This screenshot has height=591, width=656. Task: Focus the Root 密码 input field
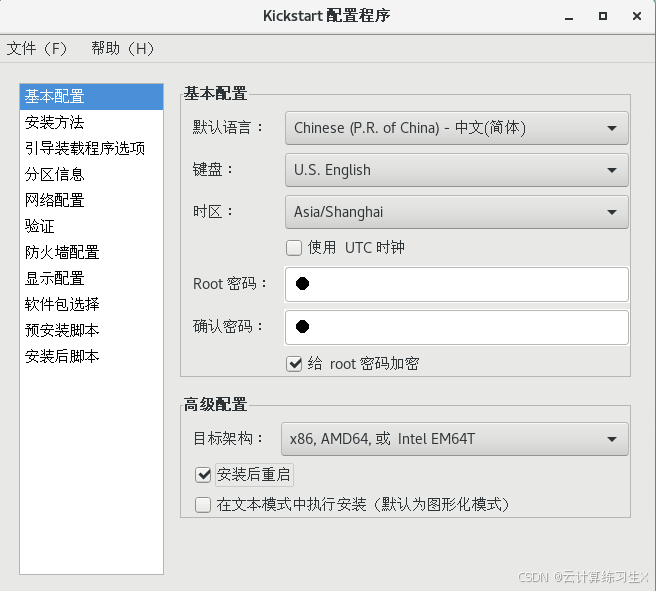click(x=456, y=284)
